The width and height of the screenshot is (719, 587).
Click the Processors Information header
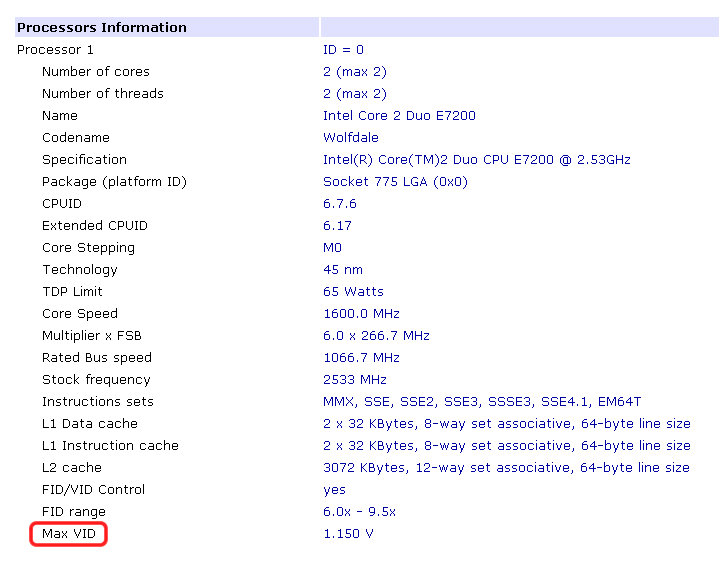pyautogui.click(x=101, y=28)
